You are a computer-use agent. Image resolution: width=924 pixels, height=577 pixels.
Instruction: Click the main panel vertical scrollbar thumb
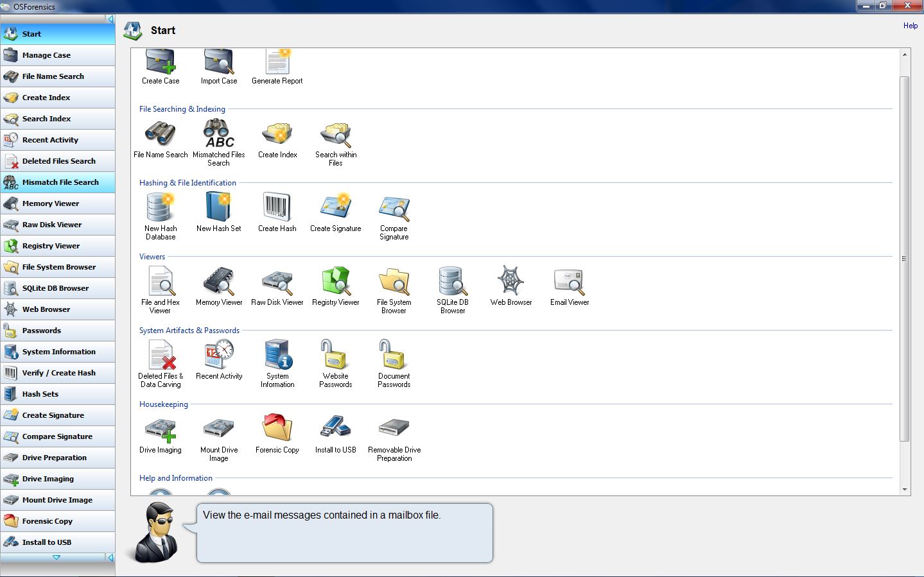point(905,259)
